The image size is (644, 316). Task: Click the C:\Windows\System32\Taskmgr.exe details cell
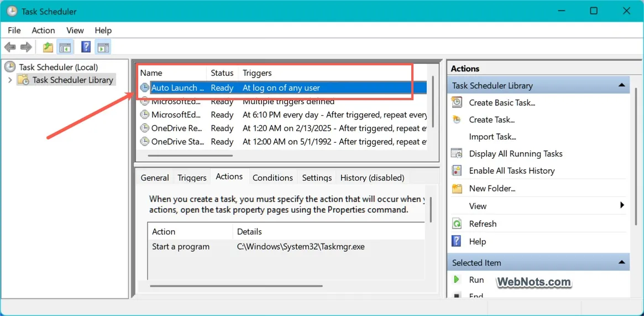point(301,247)
